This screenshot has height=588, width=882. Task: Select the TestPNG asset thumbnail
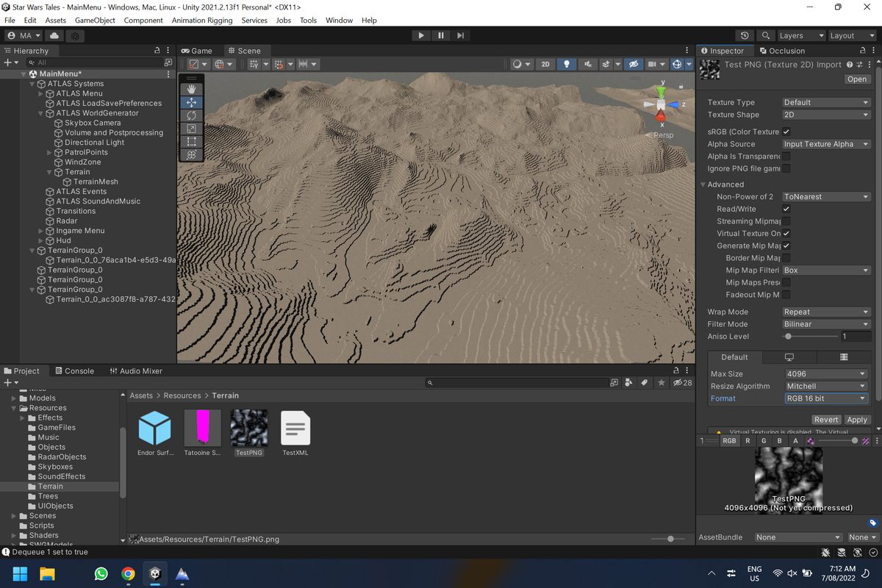pos(249,429)
